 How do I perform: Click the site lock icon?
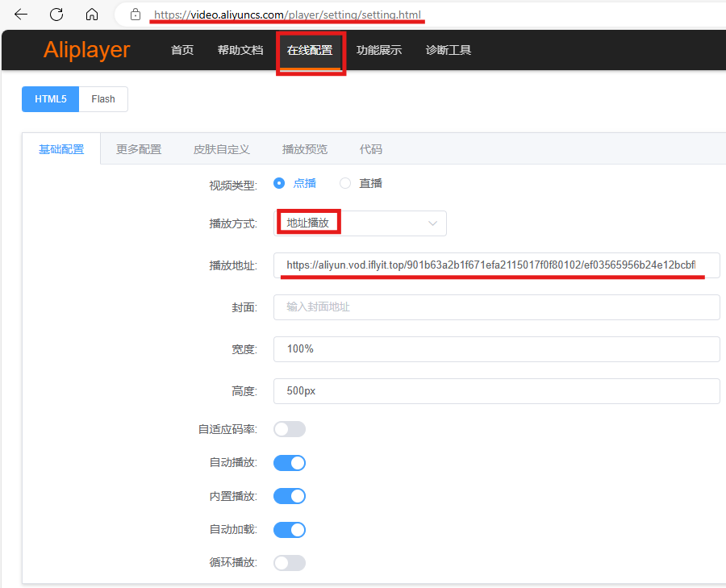(136, 15)
